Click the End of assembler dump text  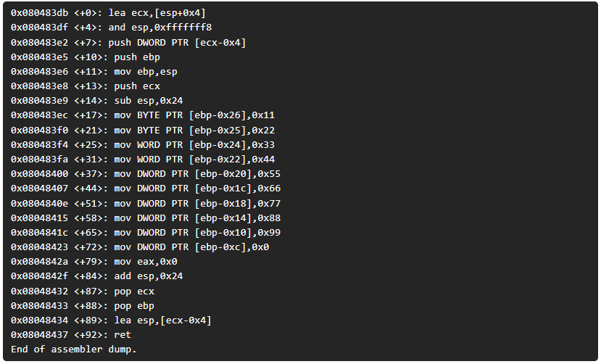coord(74,349)
